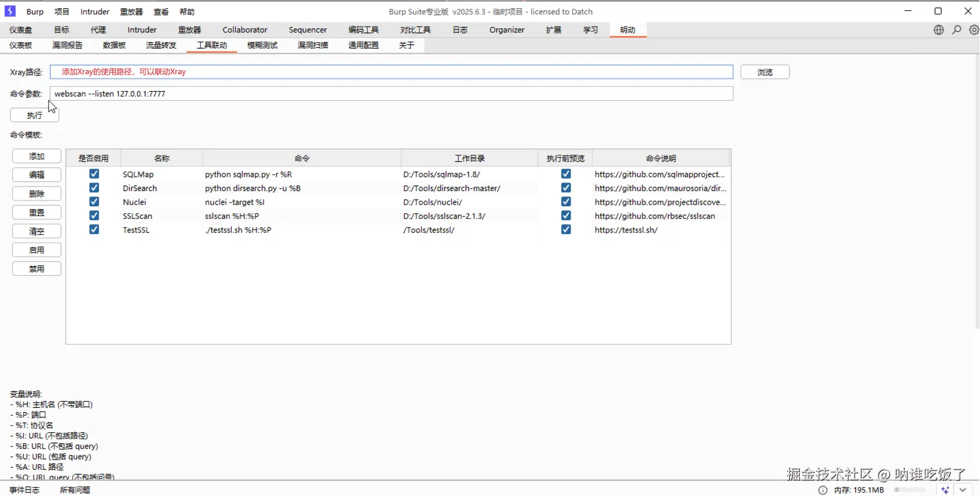Viewport: 980px width, 496px height.
Task: Toggle enable checkbox for TestSSL row
Action: tap(94, 229)
